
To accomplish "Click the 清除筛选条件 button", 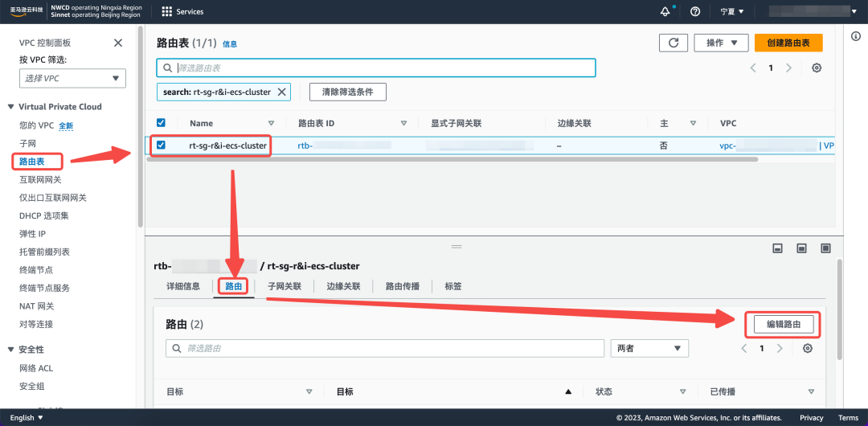I will 348,92.
